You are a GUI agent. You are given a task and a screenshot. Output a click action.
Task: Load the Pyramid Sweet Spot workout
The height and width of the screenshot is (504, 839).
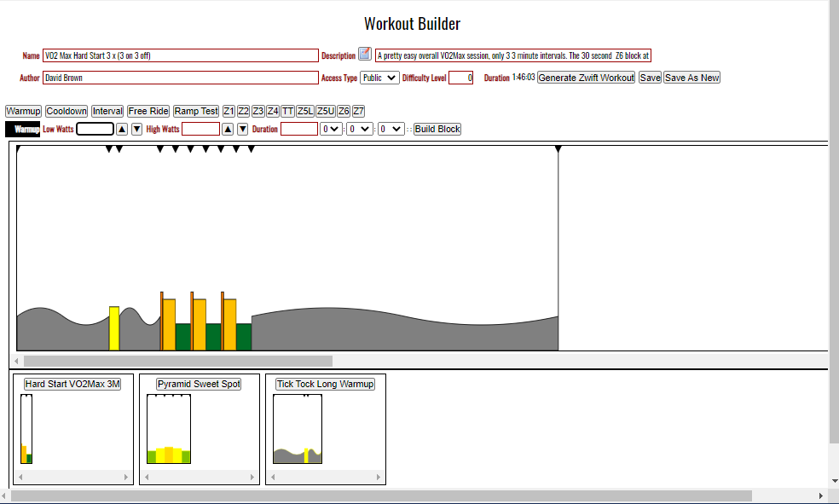[x=199, y=385]
